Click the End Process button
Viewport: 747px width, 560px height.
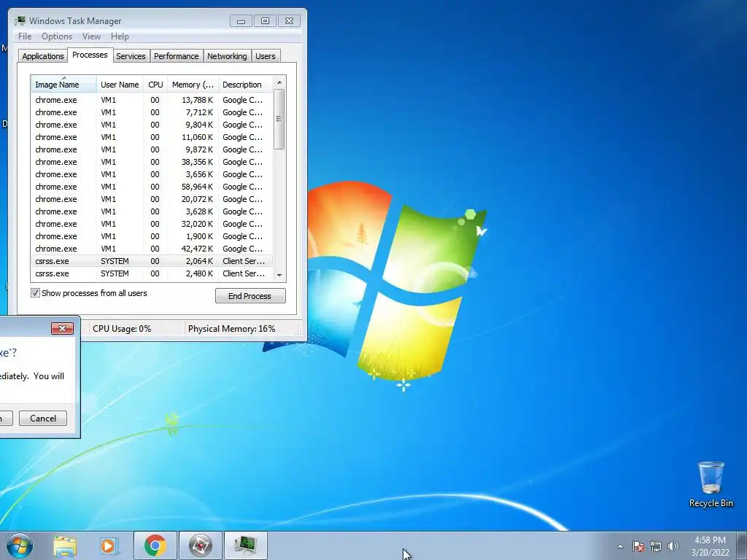click(x=250, y=296)
